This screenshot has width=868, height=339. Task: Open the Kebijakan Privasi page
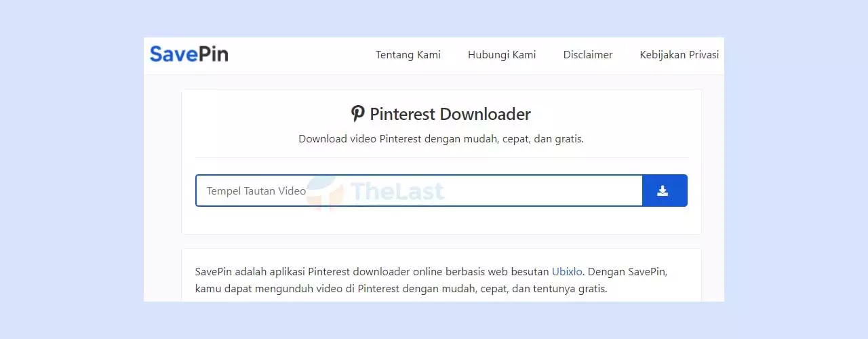click(679, 55)
